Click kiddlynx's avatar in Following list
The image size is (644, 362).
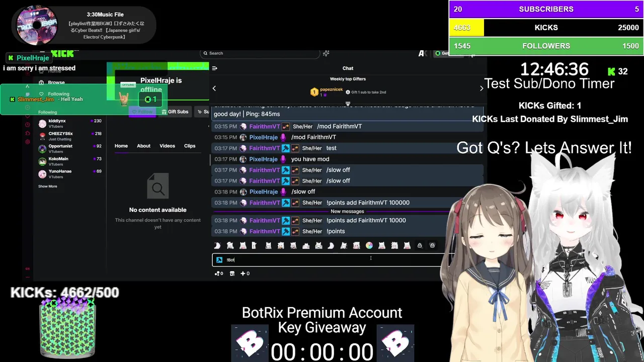coord(43,124)
